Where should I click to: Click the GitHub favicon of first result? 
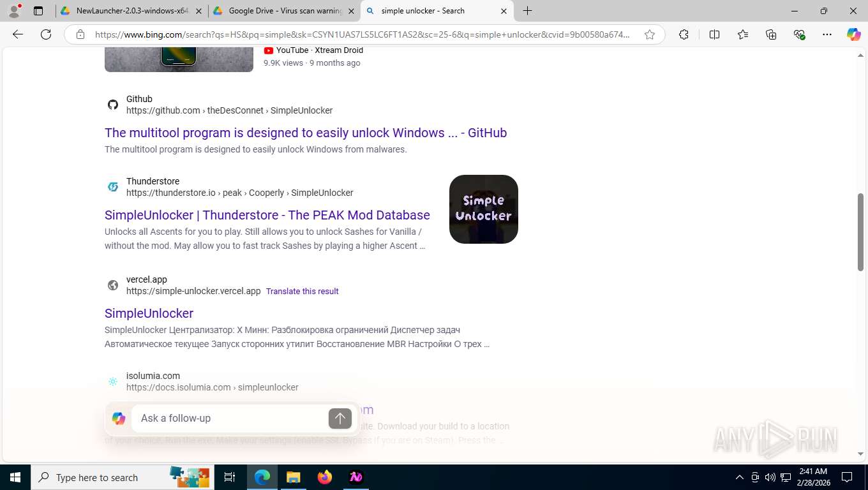[113, 105]
